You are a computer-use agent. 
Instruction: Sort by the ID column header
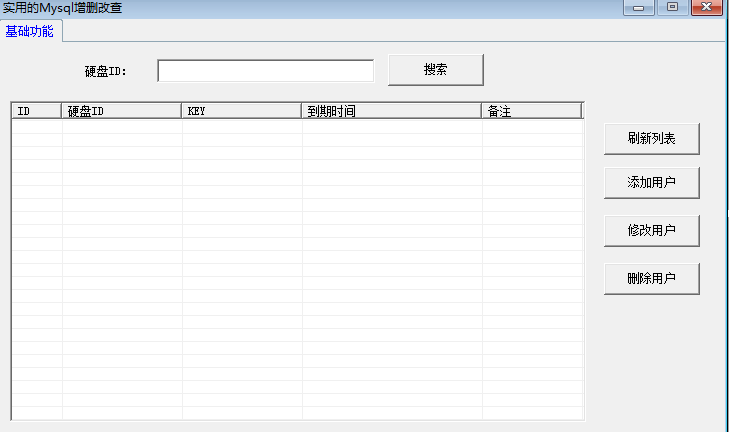tap(37, 111)
